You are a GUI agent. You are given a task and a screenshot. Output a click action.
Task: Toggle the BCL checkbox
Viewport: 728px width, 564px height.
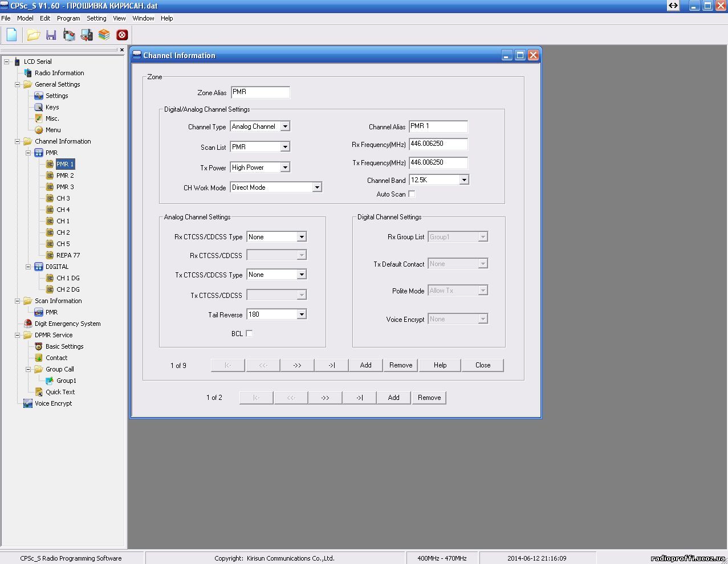[249, 333]
